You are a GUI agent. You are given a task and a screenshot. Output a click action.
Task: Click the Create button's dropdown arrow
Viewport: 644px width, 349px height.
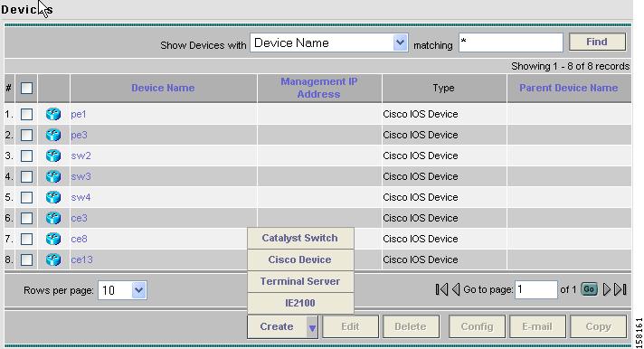[x=312, y=327]
